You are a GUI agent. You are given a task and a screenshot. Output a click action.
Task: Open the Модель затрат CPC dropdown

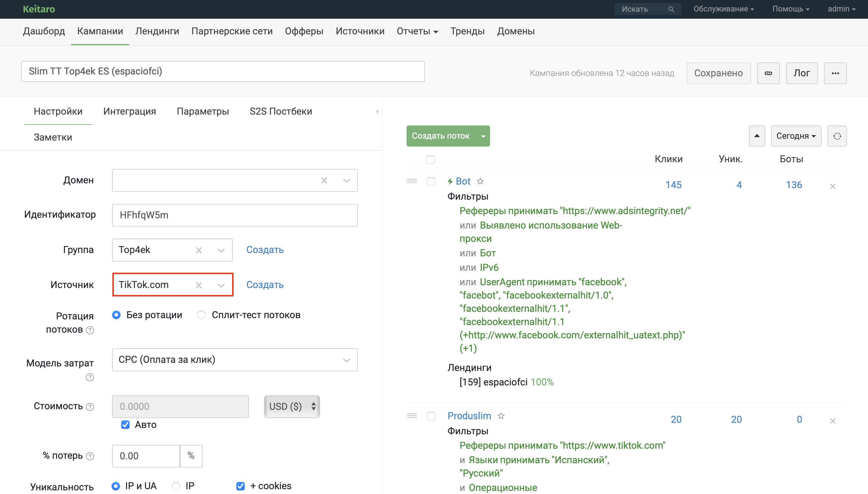[x=234, y=359]
